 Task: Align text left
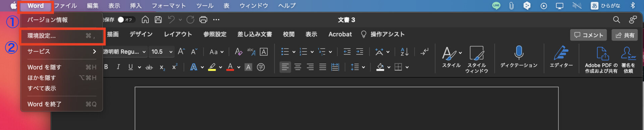(285, 67)
